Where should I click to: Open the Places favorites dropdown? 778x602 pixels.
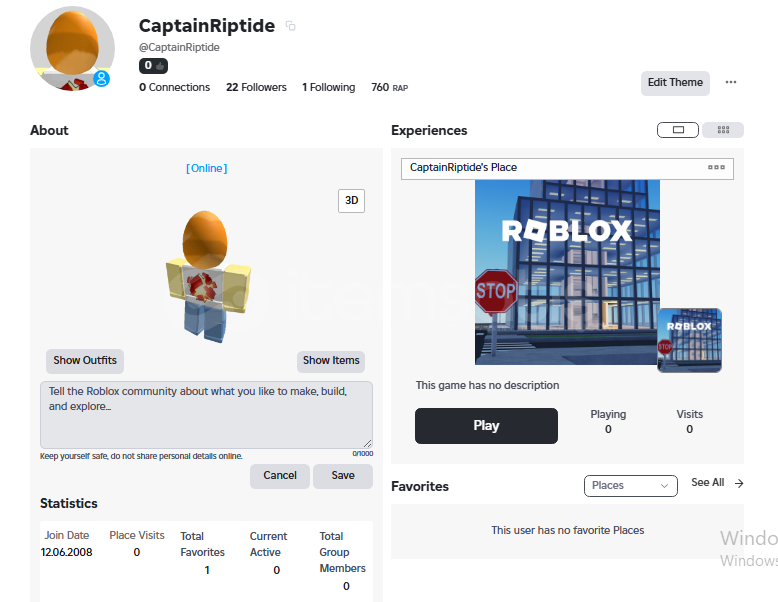coord(631,485)
